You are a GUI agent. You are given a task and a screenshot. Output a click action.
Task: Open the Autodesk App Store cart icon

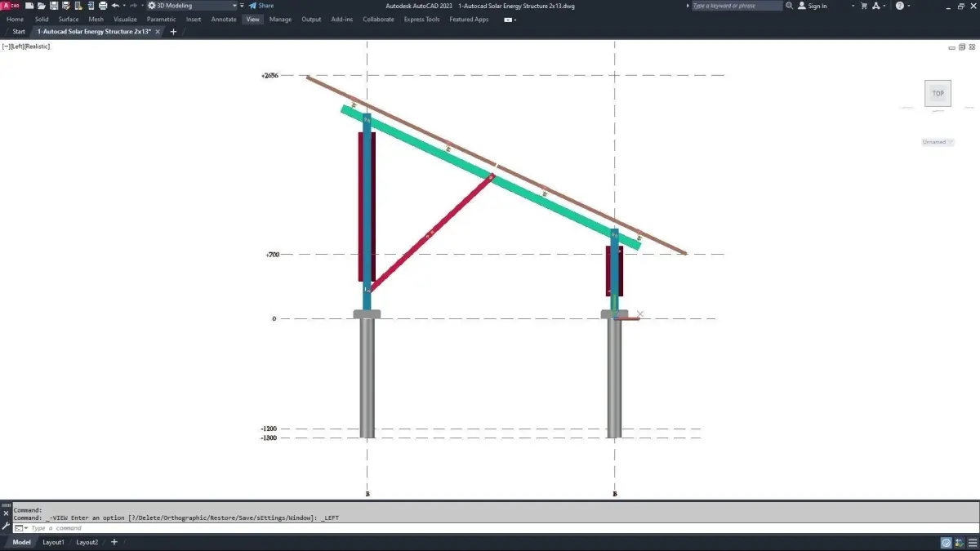coord(864,6)
